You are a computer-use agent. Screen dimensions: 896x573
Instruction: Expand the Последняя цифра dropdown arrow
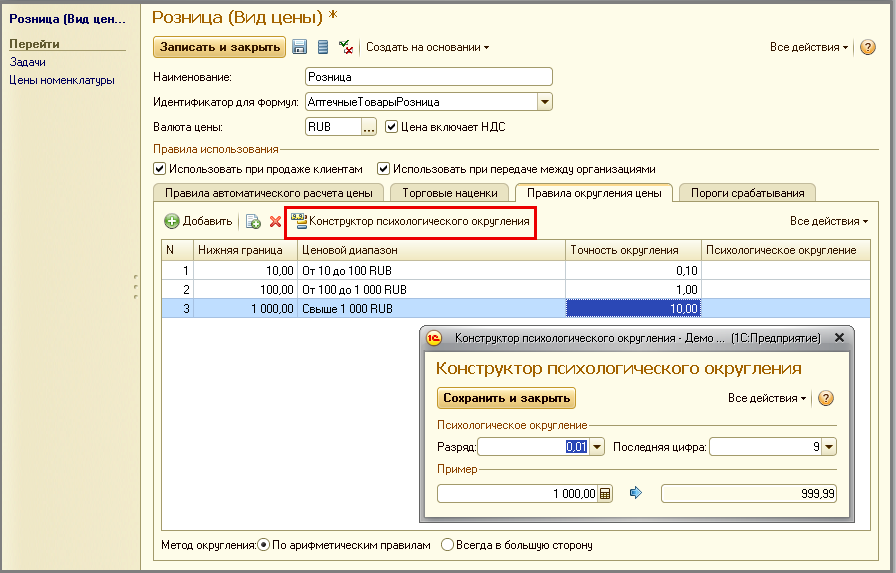[x=829, y=447]
